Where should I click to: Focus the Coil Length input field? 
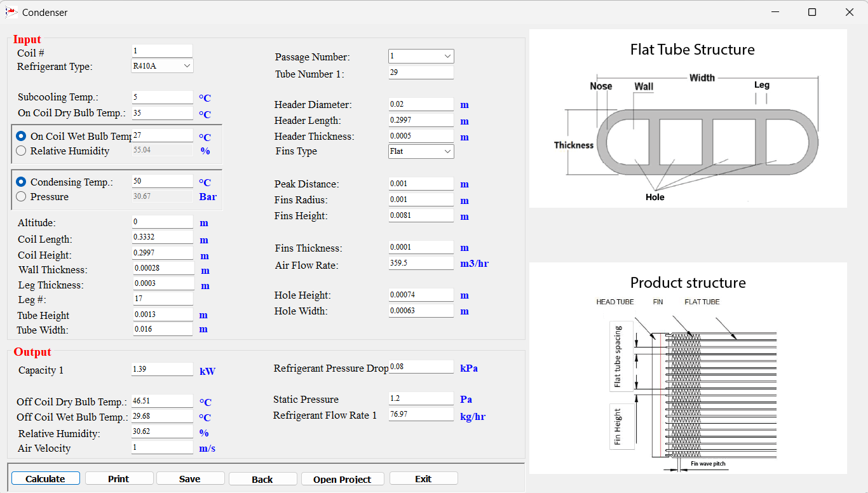[163, 237]
